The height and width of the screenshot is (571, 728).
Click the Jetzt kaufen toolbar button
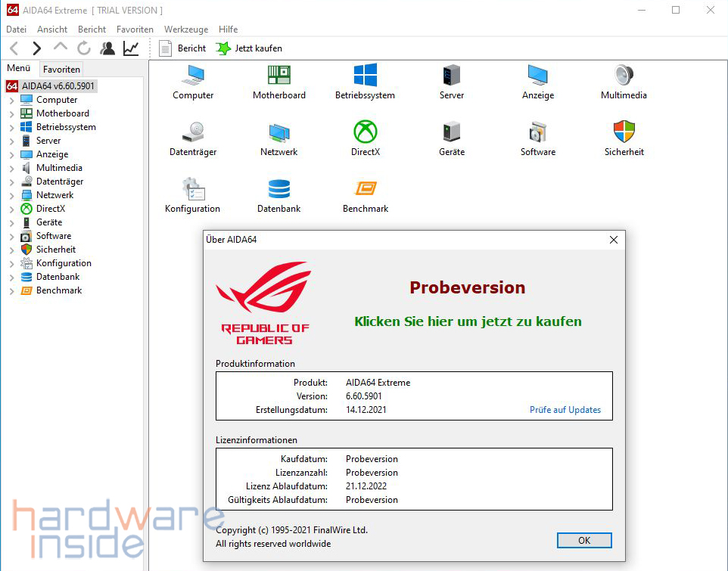pyautogui.click(x=249, y=48)
